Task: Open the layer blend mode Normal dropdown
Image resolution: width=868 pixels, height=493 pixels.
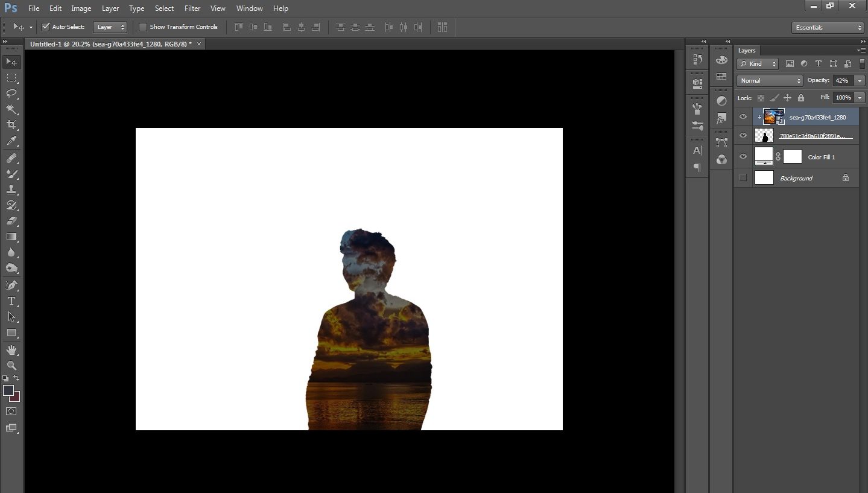Action: coord(769,81)
